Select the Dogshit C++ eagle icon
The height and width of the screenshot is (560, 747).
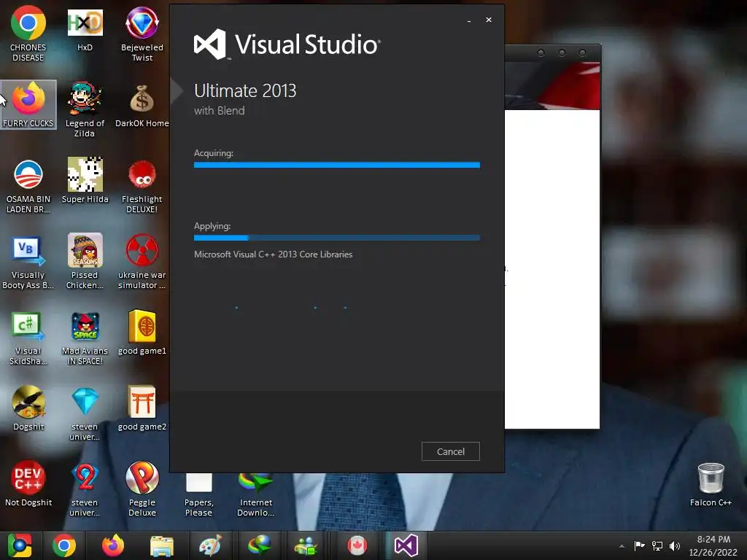[28, 408]
